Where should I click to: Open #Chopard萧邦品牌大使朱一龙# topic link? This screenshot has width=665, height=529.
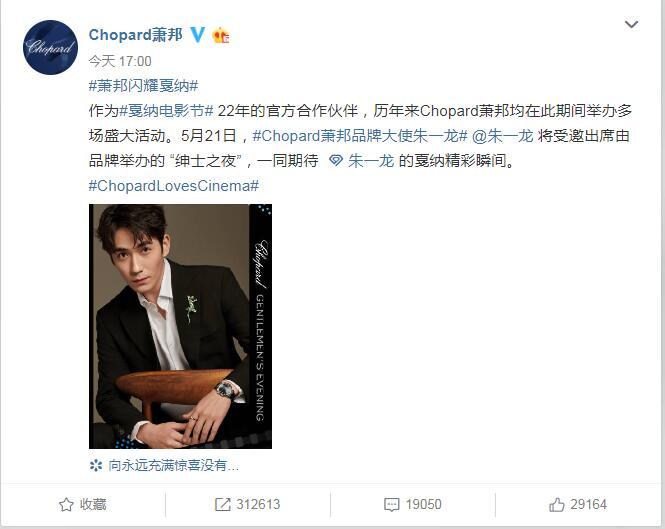(360, 136)
